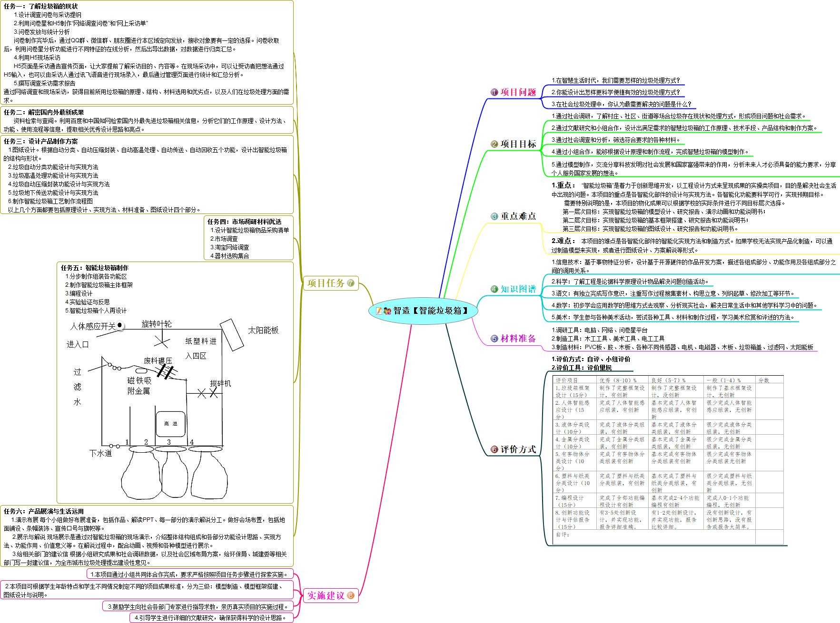Select the 实施建议 branch topic
840x623 pixels.
click(x=326, y=595)
